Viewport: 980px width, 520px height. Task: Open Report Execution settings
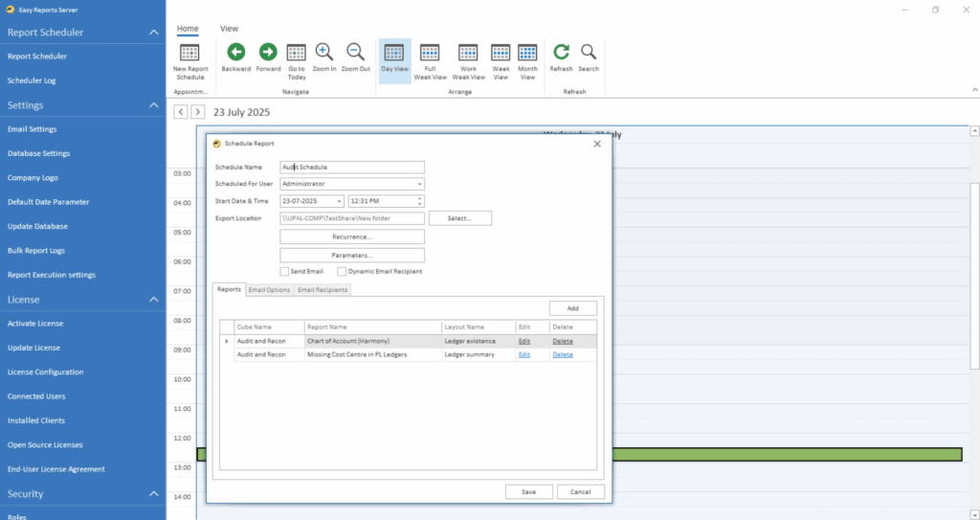point(52,276)
